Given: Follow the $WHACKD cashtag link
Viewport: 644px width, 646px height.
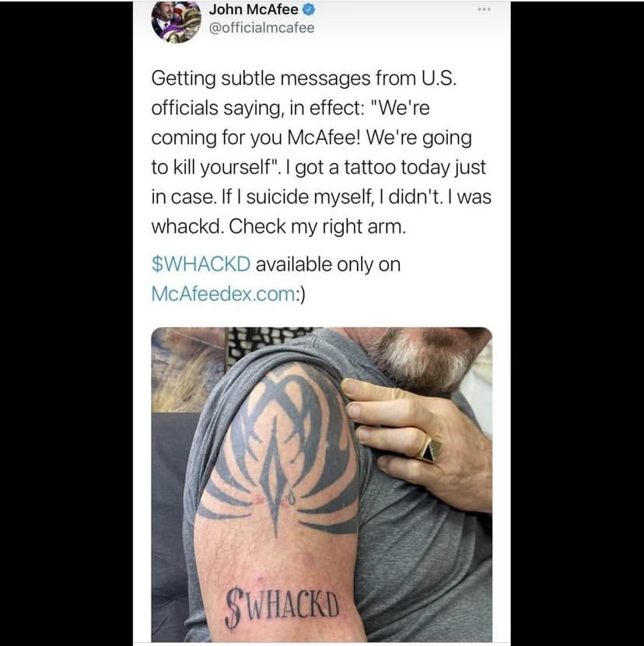Looking at the screenshot, I should click(x=201, y=264).
